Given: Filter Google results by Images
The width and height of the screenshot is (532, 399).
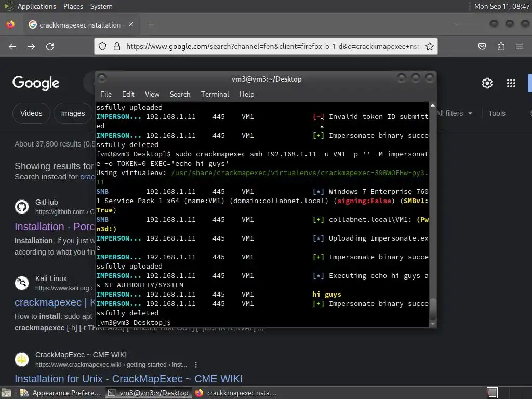Looking at the screenshot, I should coord(73,113).
